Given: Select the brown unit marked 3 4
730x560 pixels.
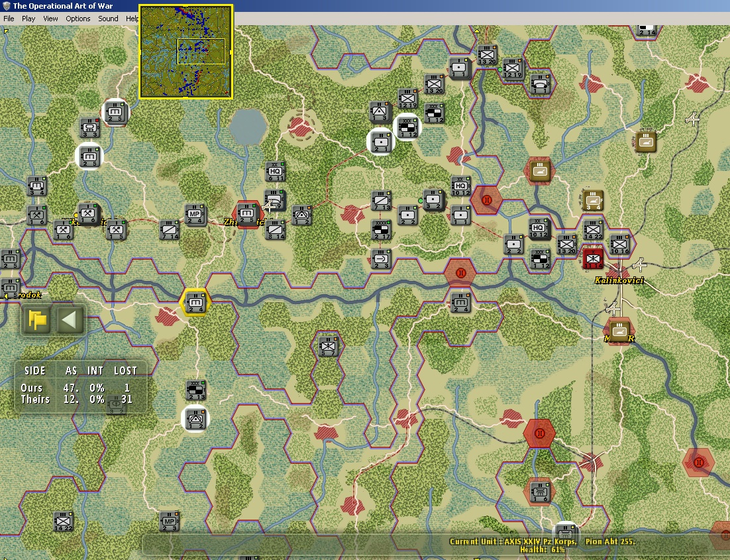Looking at the screenshot, I should pyautogui.click(x=593, y=200).
